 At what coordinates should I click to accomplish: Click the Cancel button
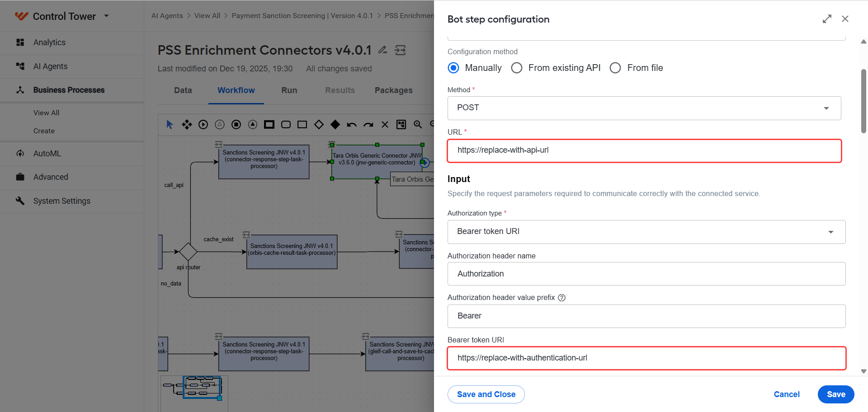point(787,394)
